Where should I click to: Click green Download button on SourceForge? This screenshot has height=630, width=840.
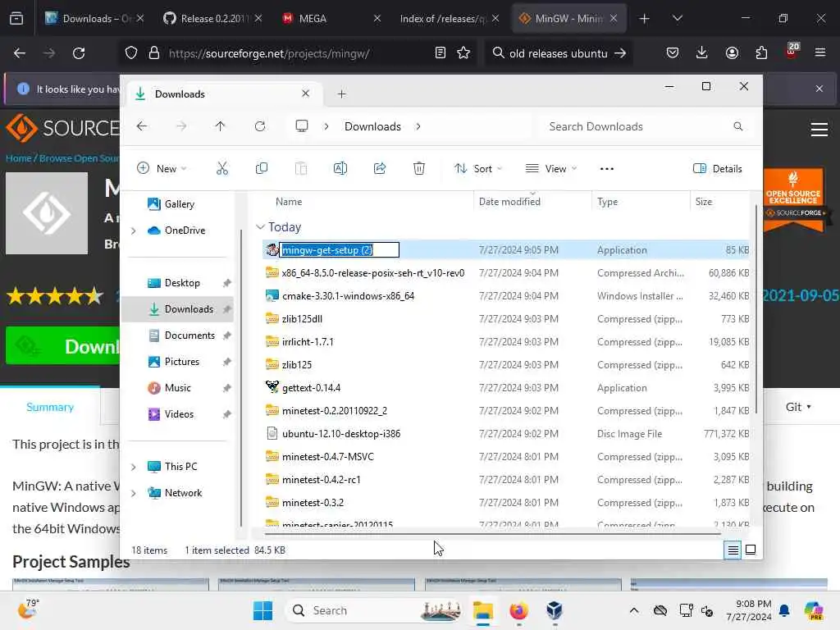pos(62,346)
